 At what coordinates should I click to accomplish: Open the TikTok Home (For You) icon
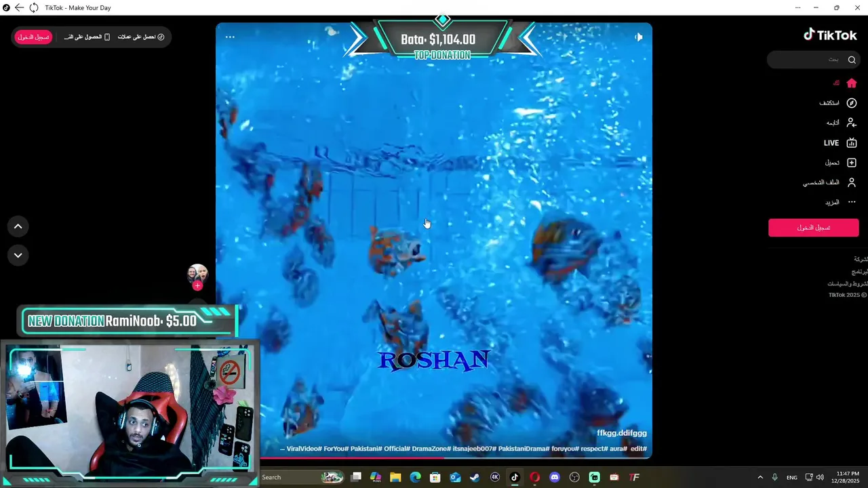[x=852, y=83]
